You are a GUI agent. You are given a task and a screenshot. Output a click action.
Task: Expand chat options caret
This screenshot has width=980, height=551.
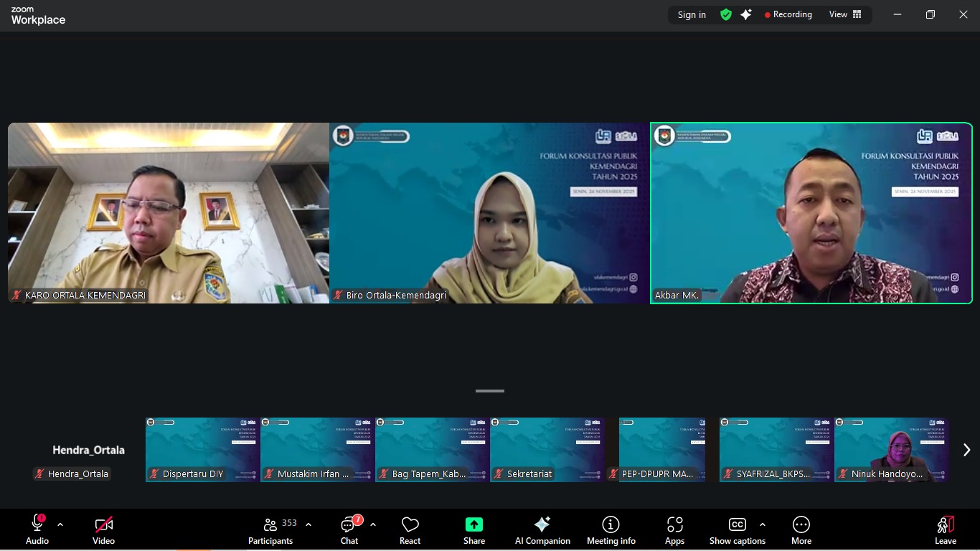[x=373, y=524]
